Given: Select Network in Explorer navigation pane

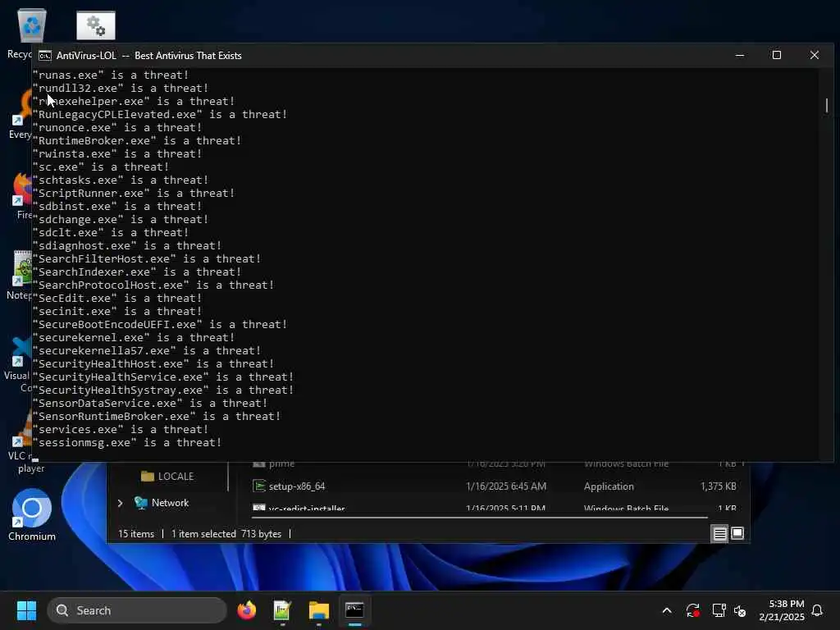Looking at the screenshot, I should click(162, 503).
